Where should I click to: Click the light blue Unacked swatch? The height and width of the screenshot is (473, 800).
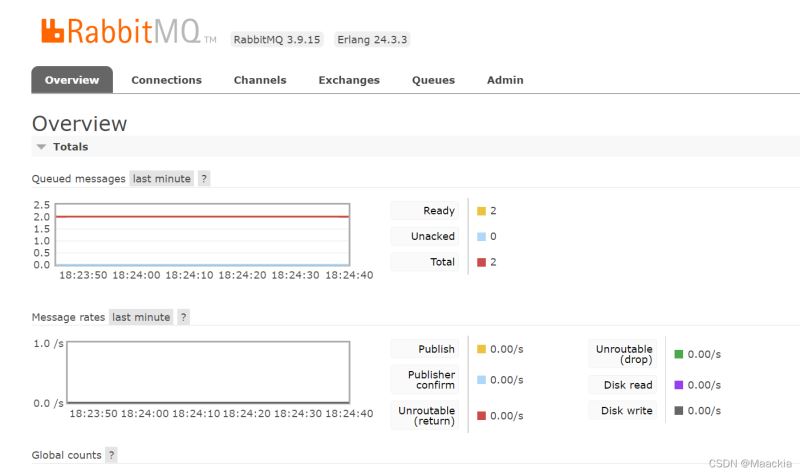click(481, 236)
